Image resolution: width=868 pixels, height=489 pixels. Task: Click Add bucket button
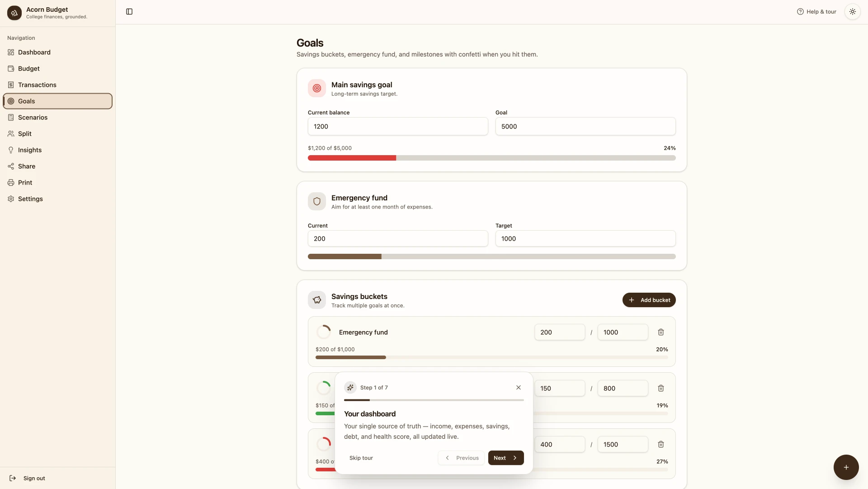pos(649,300)
